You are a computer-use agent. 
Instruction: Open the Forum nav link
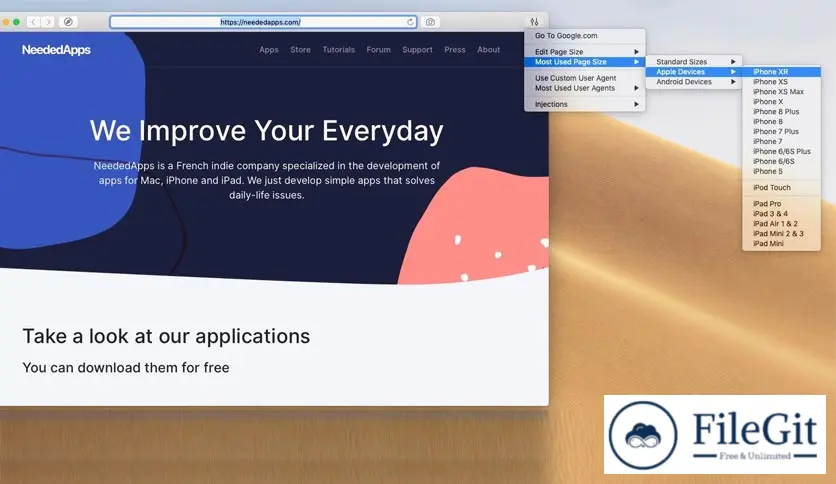(x=379, y=50)
